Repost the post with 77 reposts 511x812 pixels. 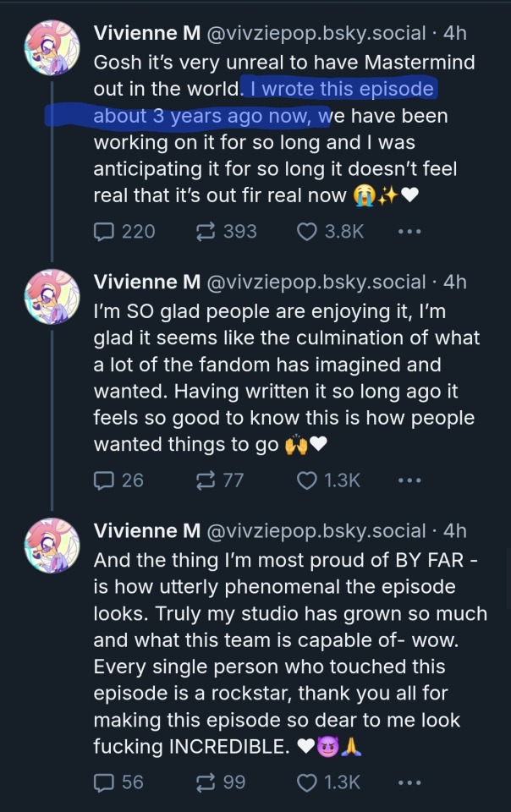206,480
